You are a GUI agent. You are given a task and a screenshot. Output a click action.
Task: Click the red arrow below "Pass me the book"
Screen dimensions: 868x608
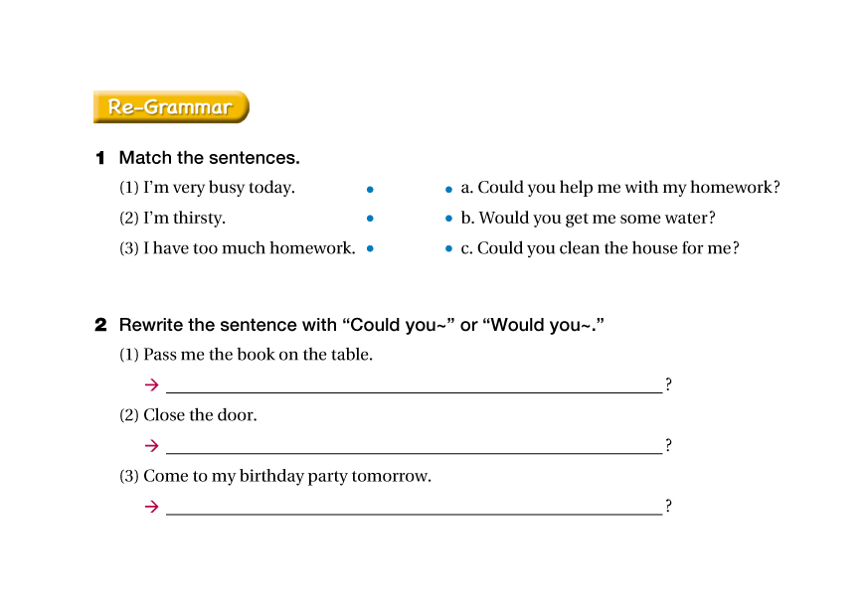click(x=151, y=385)
